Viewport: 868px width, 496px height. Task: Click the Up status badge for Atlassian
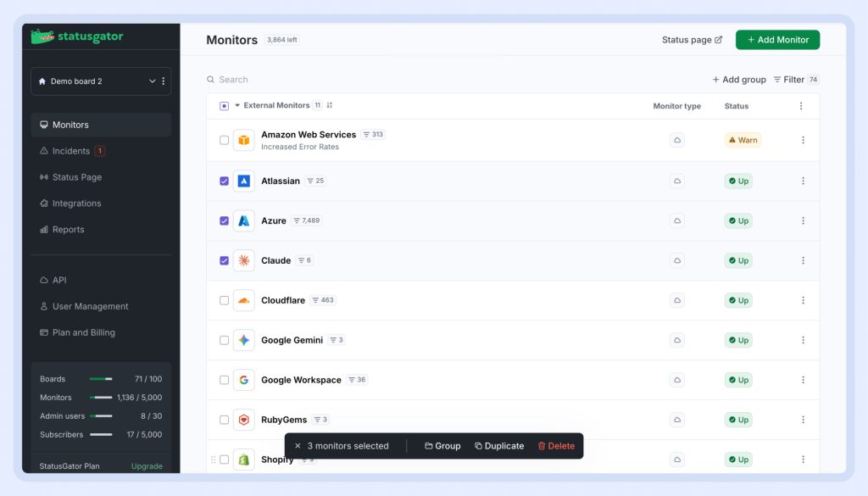click(x=738, y=181)
